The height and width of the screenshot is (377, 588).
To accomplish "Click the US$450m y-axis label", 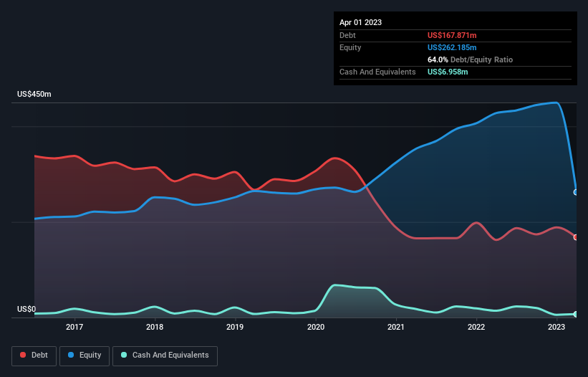I will [34, 94].
